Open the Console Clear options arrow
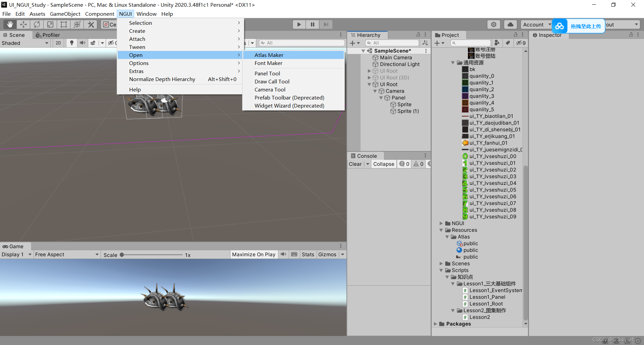 pos(368,164)
